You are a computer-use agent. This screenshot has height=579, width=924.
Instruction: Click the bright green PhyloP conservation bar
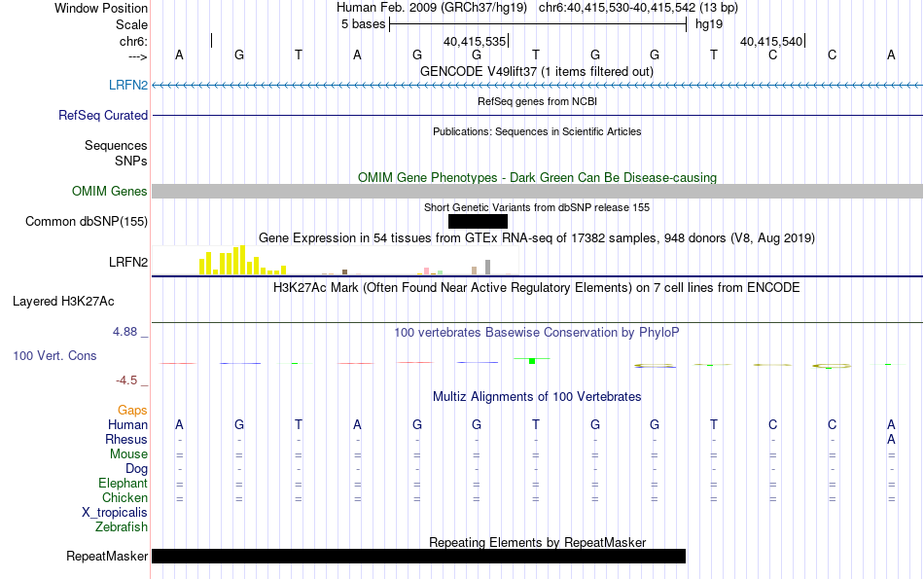point(531,360)
